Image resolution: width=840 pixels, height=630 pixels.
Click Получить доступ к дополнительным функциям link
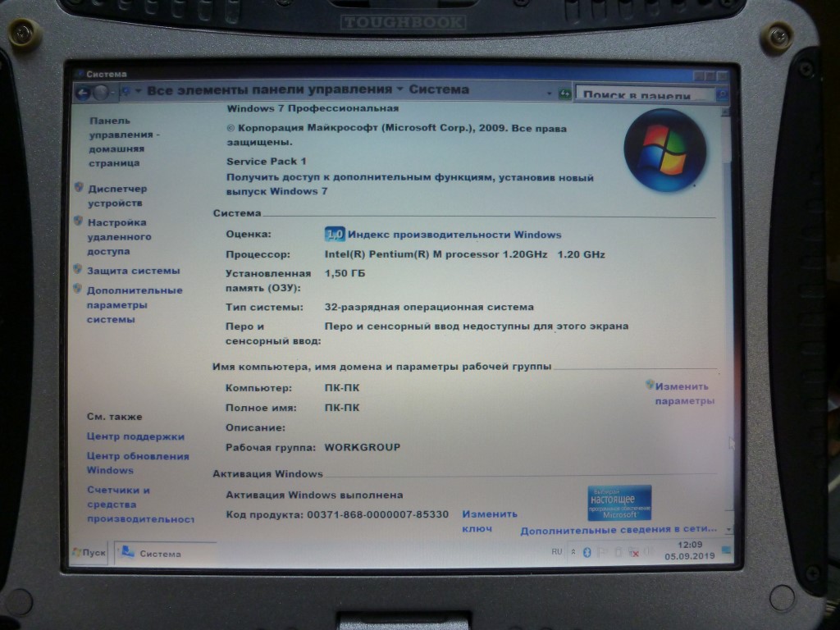point(410,185)
